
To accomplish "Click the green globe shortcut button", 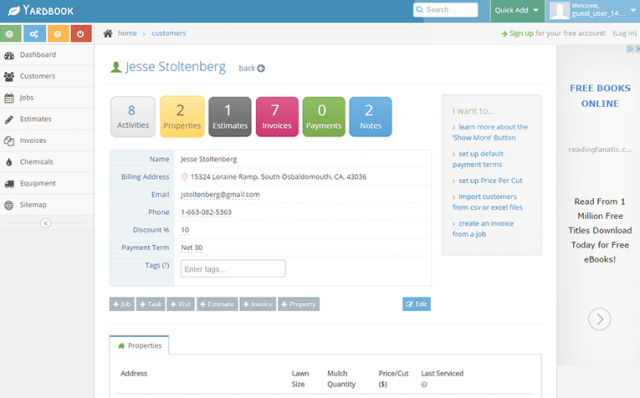I will (10, 34).
